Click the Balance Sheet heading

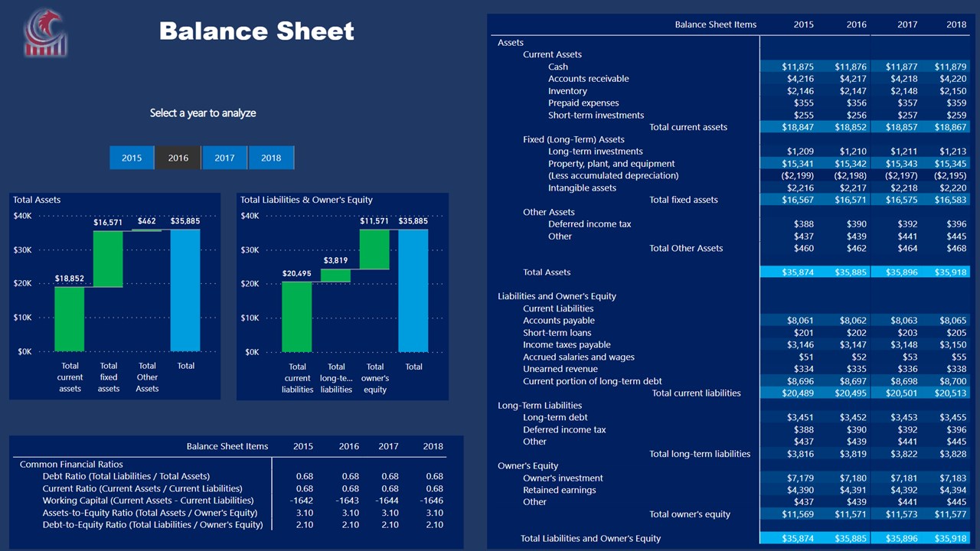click(x=256, y=31)
